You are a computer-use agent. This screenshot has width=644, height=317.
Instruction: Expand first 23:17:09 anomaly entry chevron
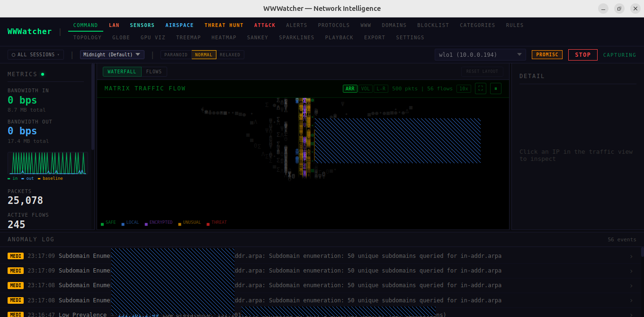point(631,256)
